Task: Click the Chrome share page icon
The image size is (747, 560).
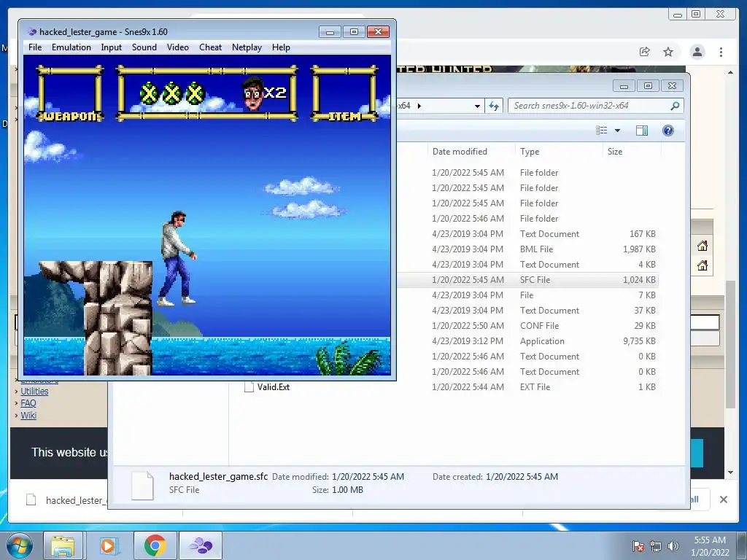Action: 644,52
